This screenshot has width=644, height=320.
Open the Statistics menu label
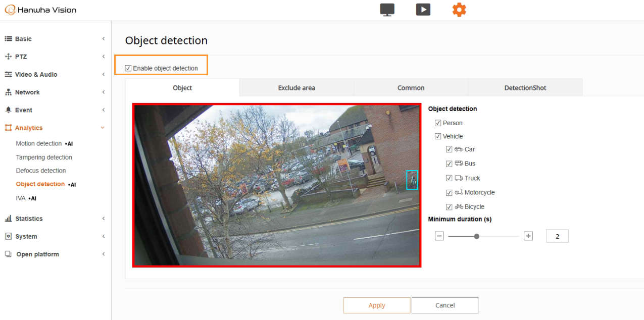click(x=29, y=219)
